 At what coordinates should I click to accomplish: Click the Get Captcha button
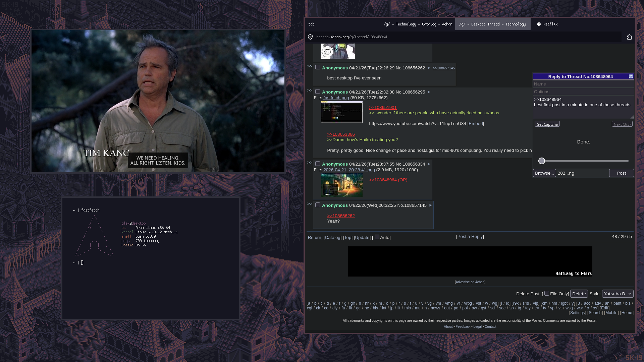(547, 124)
